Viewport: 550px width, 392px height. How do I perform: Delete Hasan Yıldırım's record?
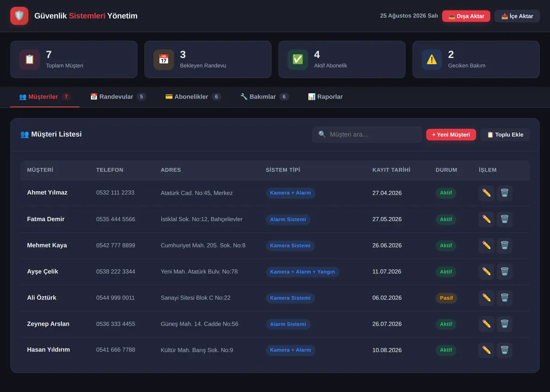coord(505,350)
